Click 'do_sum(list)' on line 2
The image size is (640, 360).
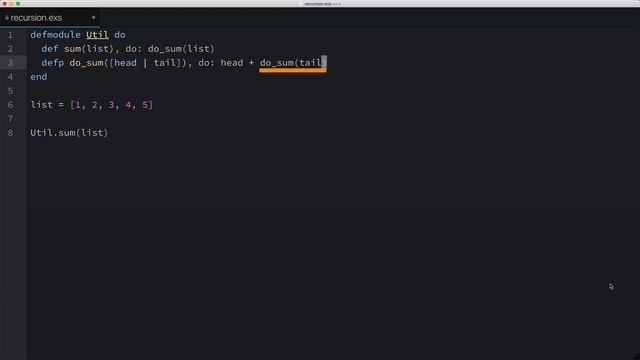pyautogui.click(x=181, y=49)
